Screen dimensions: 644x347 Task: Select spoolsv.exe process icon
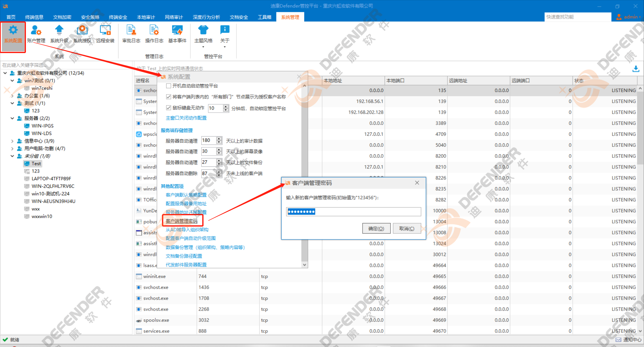point(139,320)
